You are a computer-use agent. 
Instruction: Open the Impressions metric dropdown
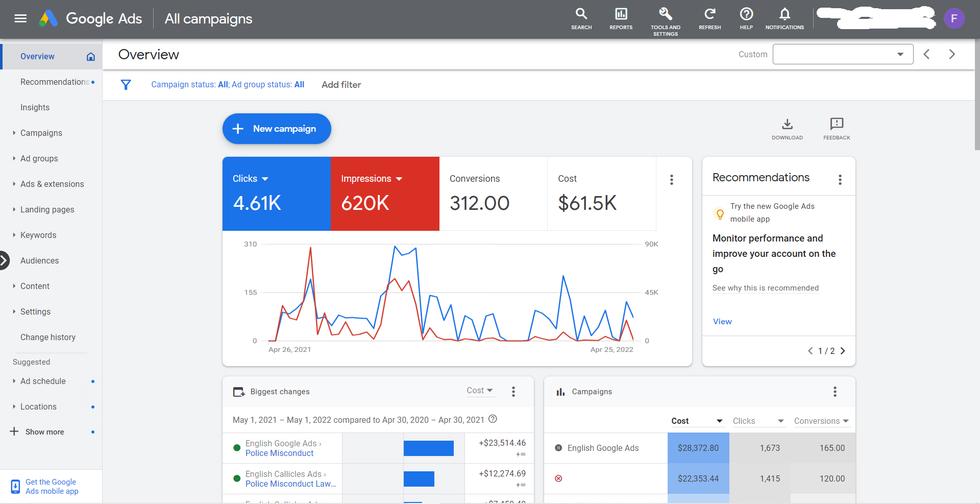[399, 179]
